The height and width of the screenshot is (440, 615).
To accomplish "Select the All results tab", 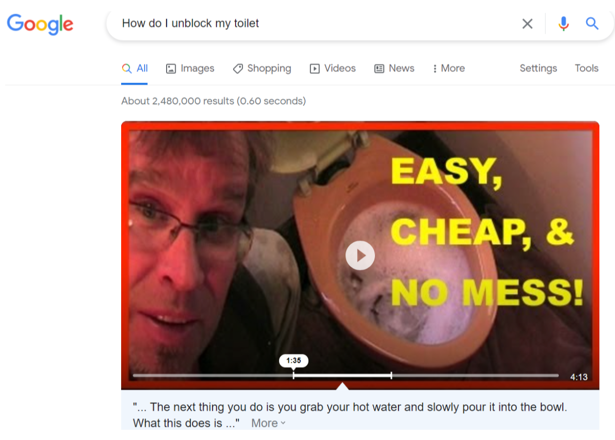I will (135, 69).
